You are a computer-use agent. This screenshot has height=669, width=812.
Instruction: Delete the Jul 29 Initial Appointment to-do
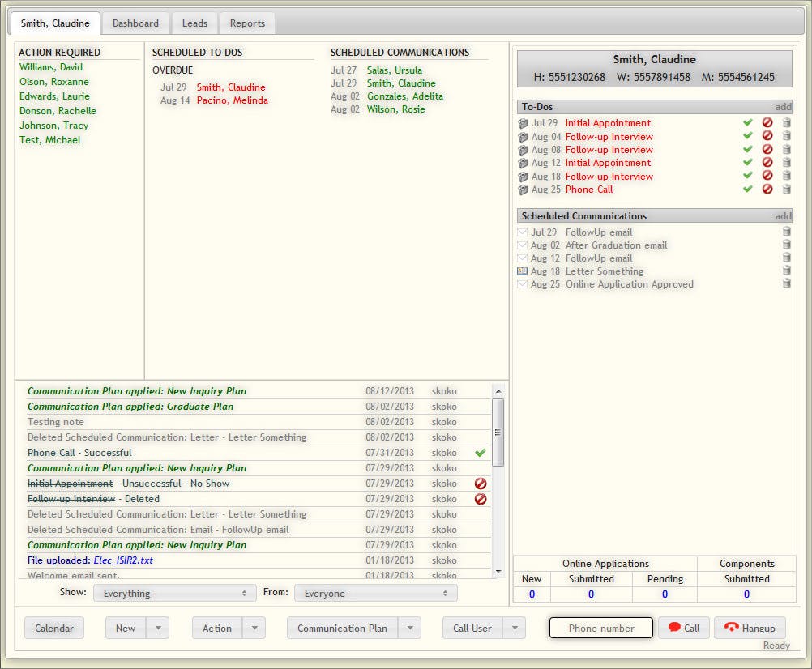[x=787, y=122]
